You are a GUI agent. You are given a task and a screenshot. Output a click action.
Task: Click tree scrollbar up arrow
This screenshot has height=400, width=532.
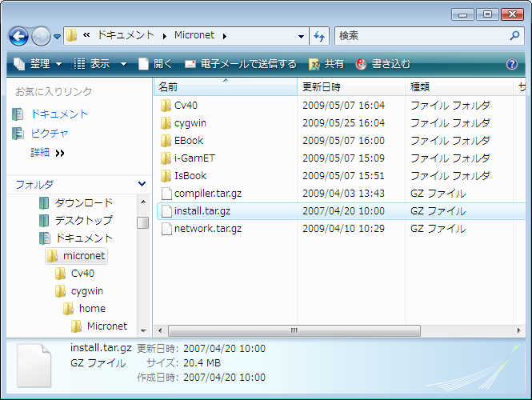point(143,202)
